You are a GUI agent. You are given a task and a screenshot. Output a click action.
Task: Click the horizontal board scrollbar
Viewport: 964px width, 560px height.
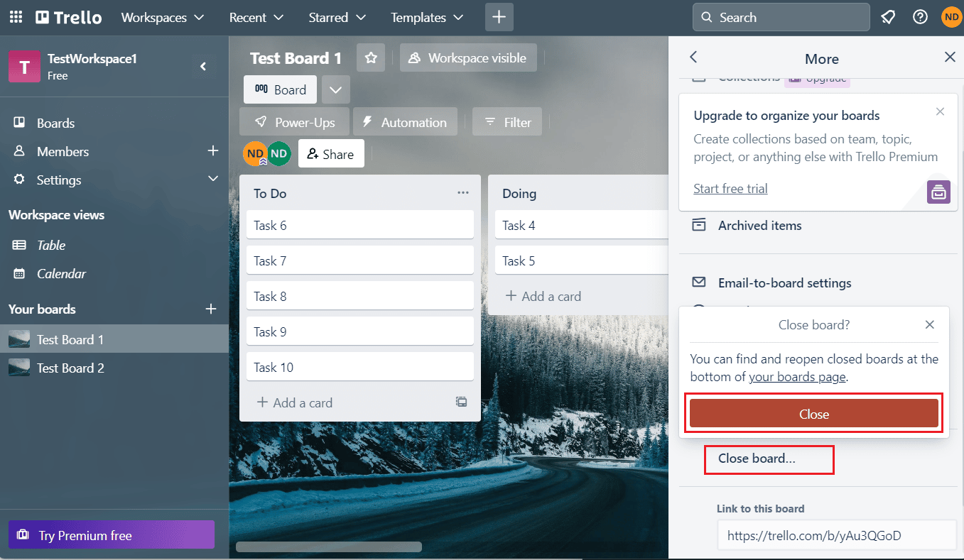(x=329, y=547)
